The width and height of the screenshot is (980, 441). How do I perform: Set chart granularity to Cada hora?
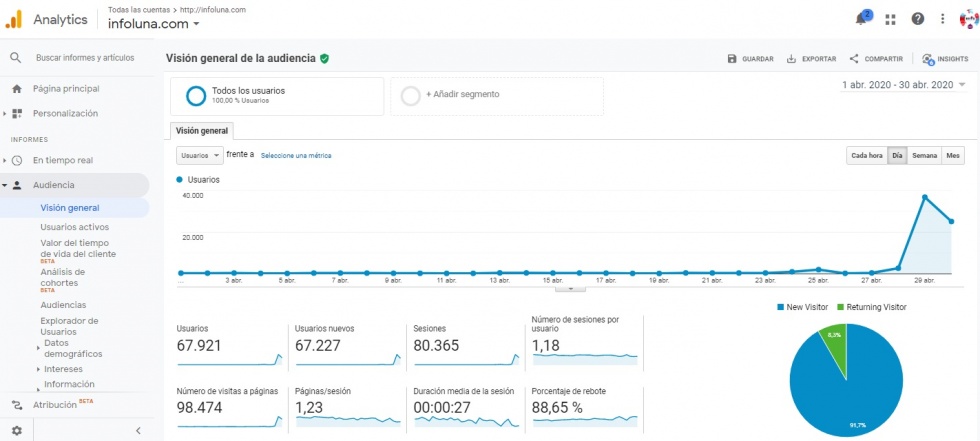(866, 156)
